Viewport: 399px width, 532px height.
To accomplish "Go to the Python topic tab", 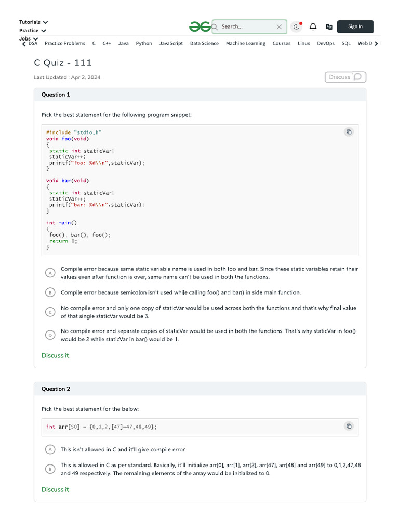I will 144,44.
